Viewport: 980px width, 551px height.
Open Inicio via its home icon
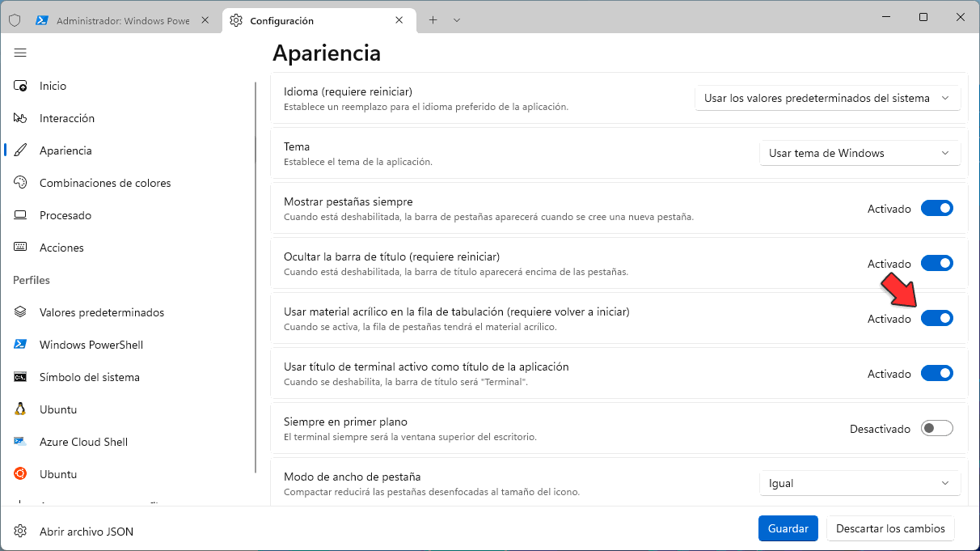pyautogui.click(x=21, y=86)
